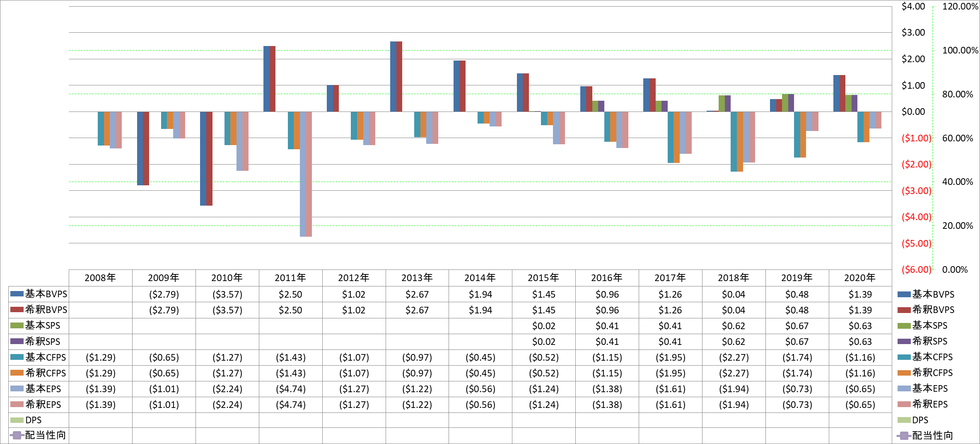Select 基本EPS cell for 2011年 showing ($4.74)
The height and width of the screenshot is (444, 980).
tap(291, 389)
